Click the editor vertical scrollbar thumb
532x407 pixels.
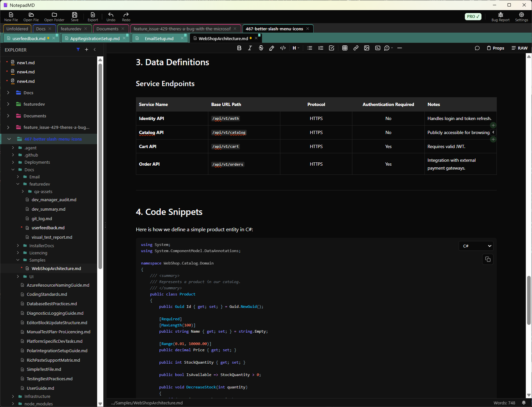(529, 300)
